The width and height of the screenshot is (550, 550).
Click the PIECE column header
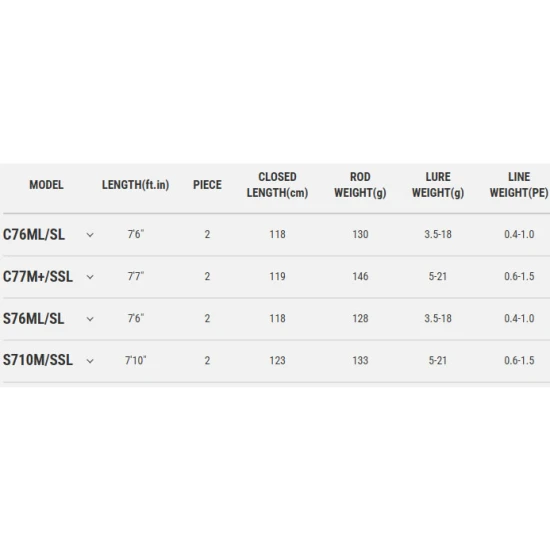pos(207,185)
